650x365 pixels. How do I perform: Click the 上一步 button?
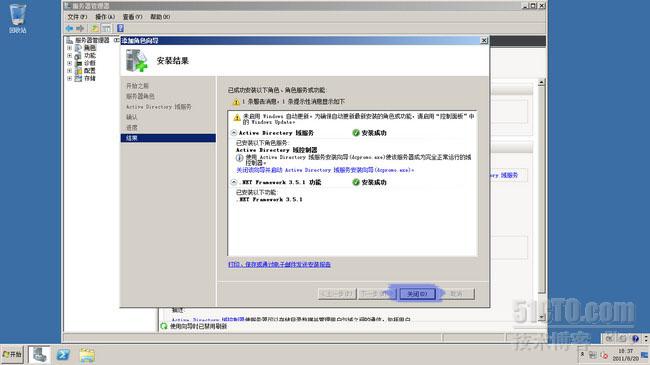click(337, 294)
